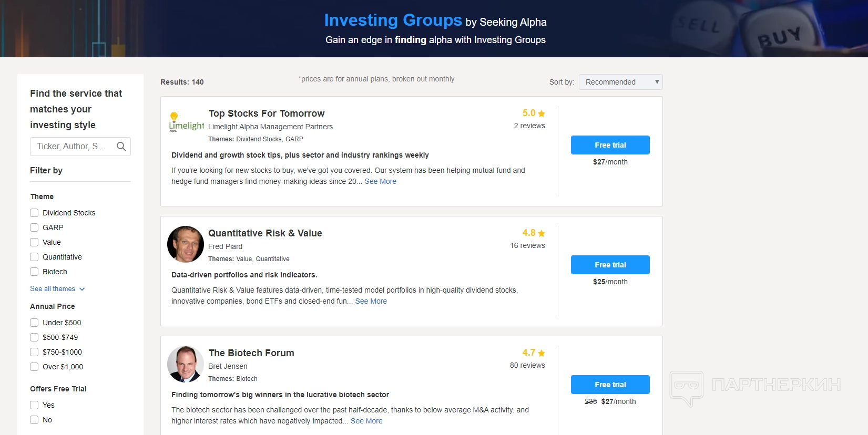The height and width of the screenshot is (435, 868).
Task: Click the 4.7 star rating icon
Action: (542, 353)
